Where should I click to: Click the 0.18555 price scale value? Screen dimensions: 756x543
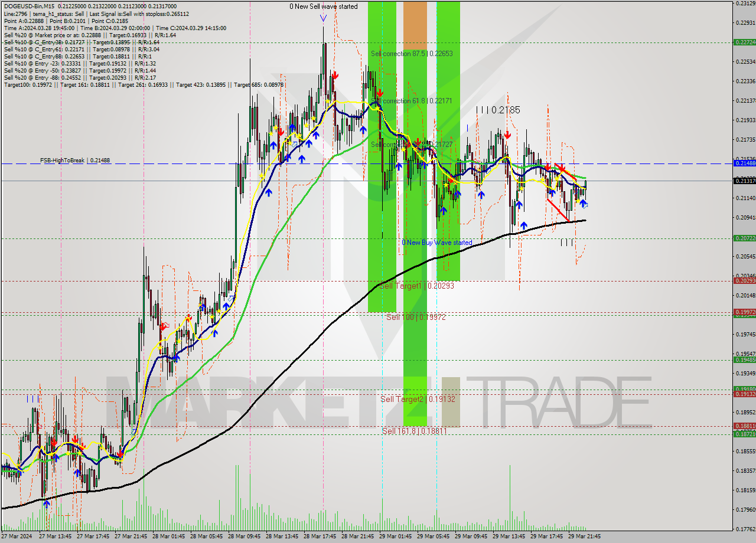pyautogui.click(x=746, y=451)
